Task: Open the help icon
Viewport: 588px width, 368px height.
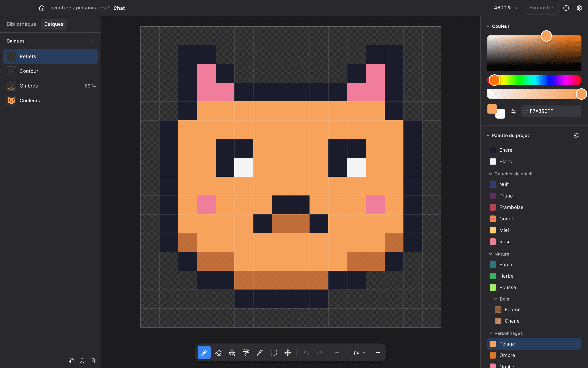Action: [566, 8]
